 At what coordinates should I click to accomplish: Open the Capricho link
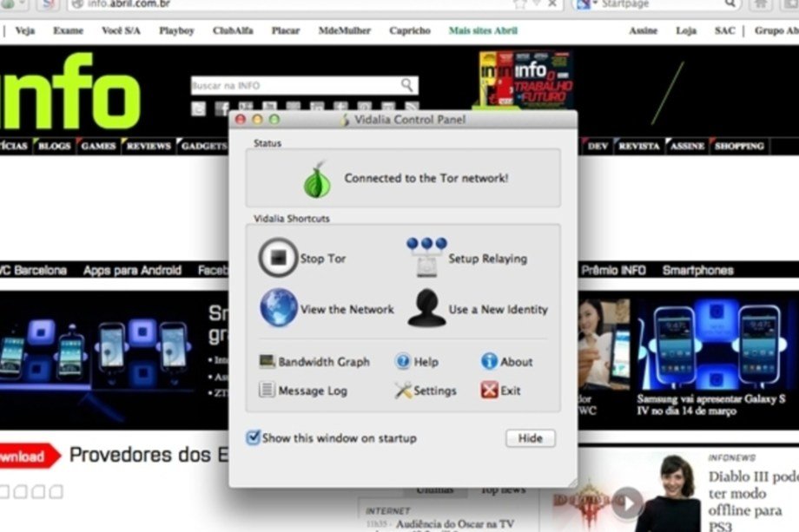point(410,31)
